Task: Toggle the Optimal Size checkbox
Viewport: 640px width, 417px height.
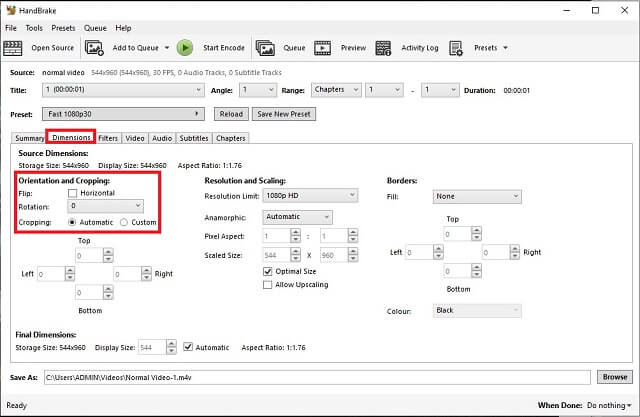Action: [x=267, y=271]
